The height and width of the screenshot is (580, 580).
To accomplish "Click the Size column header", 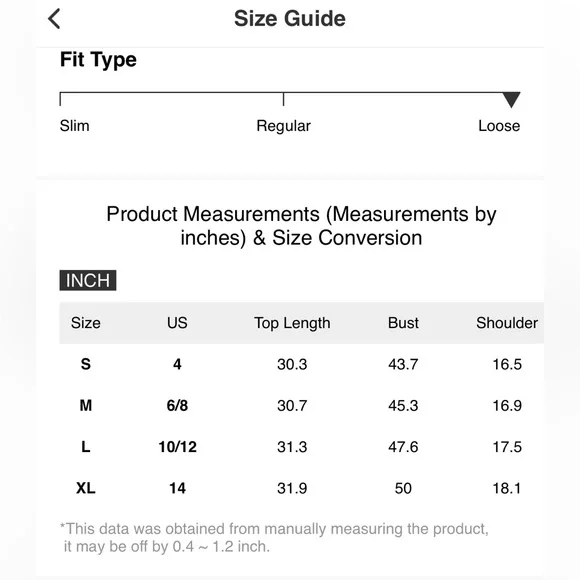I will (85, 323).
